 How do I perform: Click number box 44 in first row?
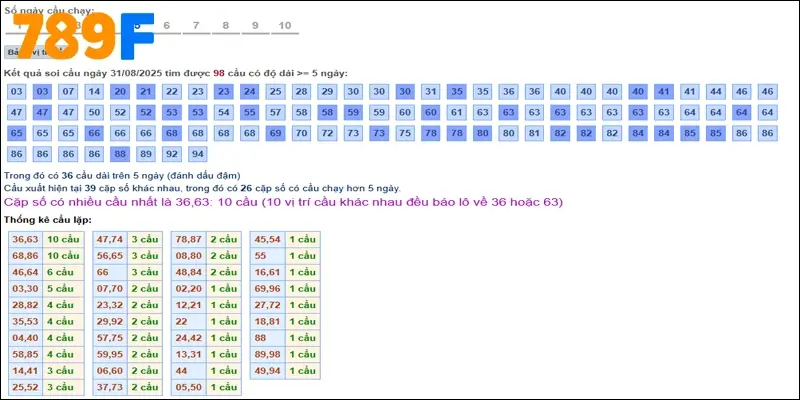coord(715,92)
